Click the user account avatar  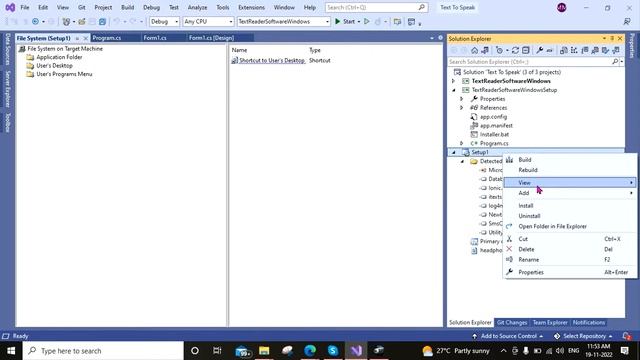point(562,7)
